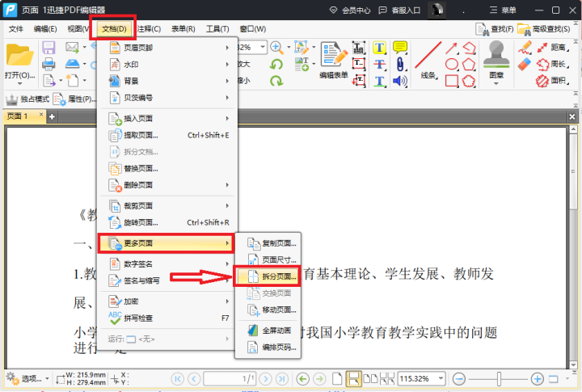Image resolution: width=582 pixels, height=392 pixels.
Task: Expand the 水印 submenu
Action: pos(167,64)
